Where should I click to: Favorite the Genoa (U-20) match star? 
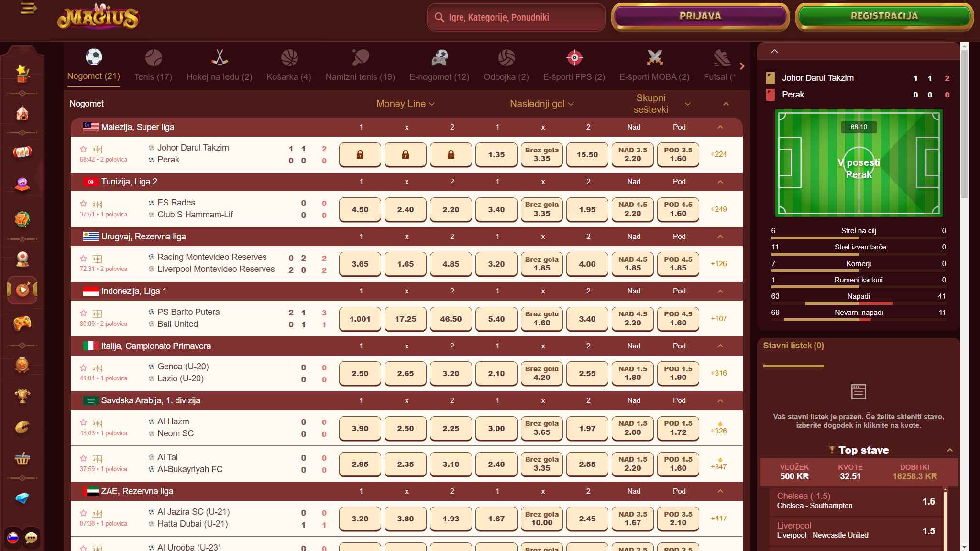tap(83, 368)
